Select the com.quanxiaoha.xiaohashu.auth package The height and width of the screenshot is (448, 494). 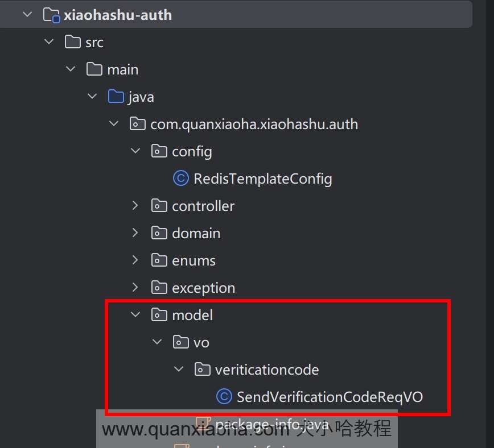coord(254,124)
